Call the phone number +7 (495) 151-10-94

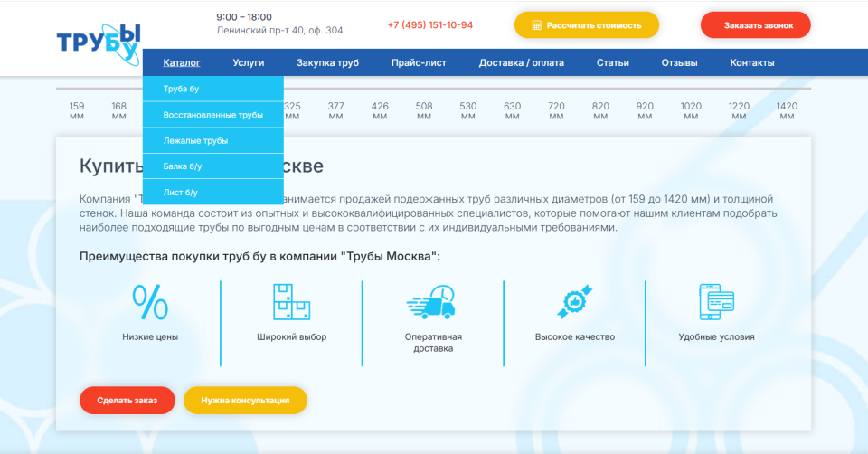point(430,25)
